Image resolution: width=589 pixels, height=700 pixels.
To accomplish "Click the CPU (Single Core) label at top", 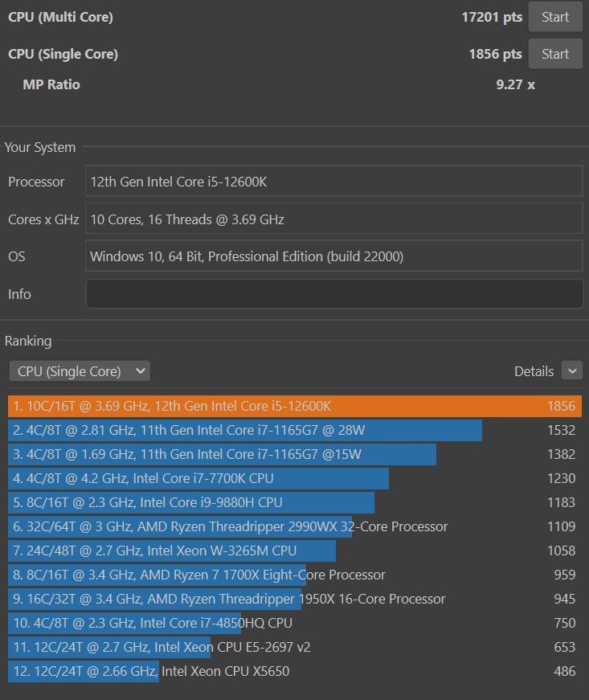I will click(63, 54).
